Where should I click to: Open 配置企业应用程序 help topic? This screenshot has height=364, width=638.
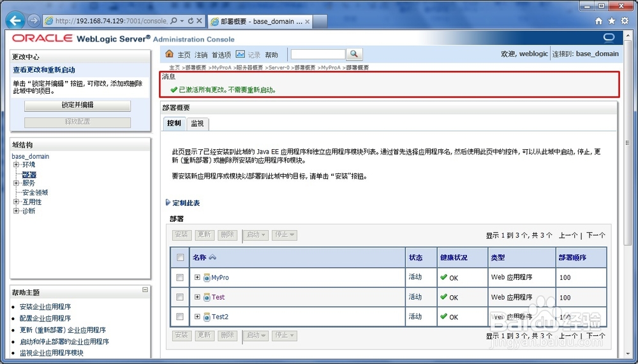click(45, 318)
